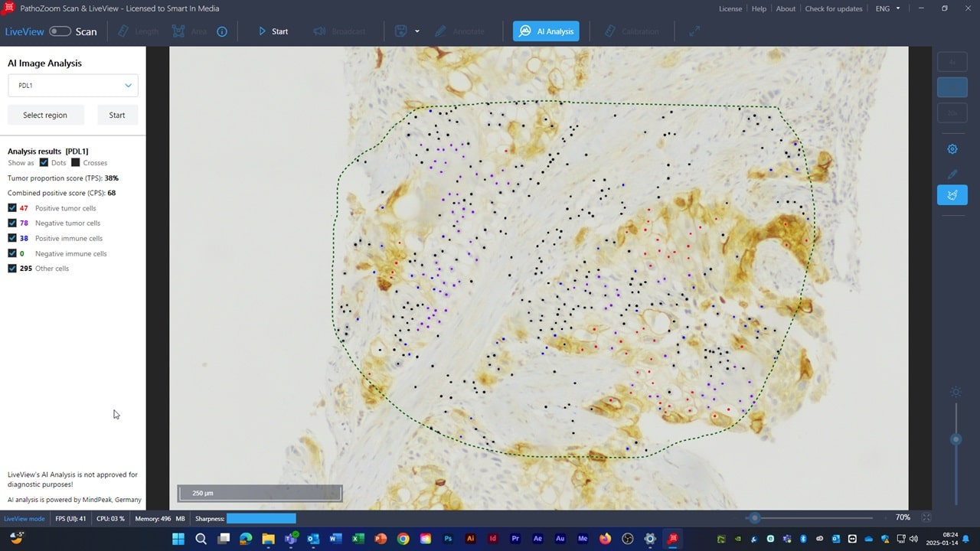Toggle the Dots display checkbox
The image size is (980, 551).
[x=44, y=162]
